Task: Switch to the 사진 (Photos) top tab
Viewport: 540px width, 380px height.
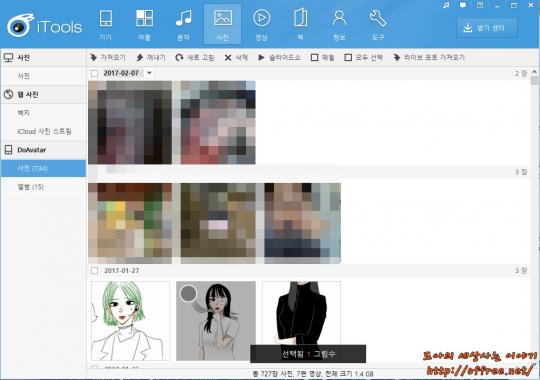Action: point(222,24)
